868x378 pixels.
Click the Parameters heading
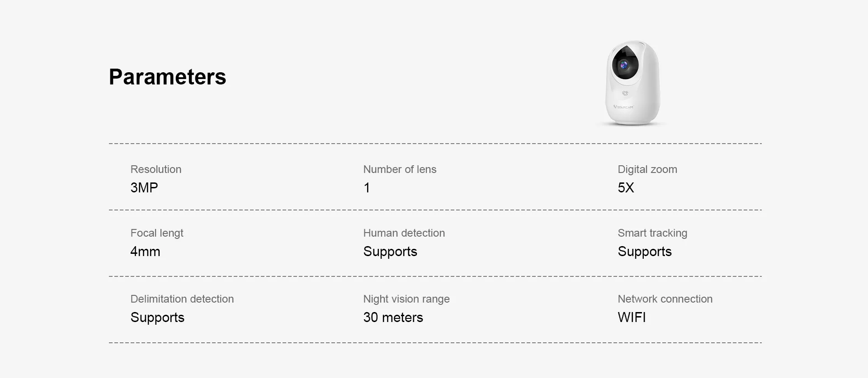pos(167,77)
